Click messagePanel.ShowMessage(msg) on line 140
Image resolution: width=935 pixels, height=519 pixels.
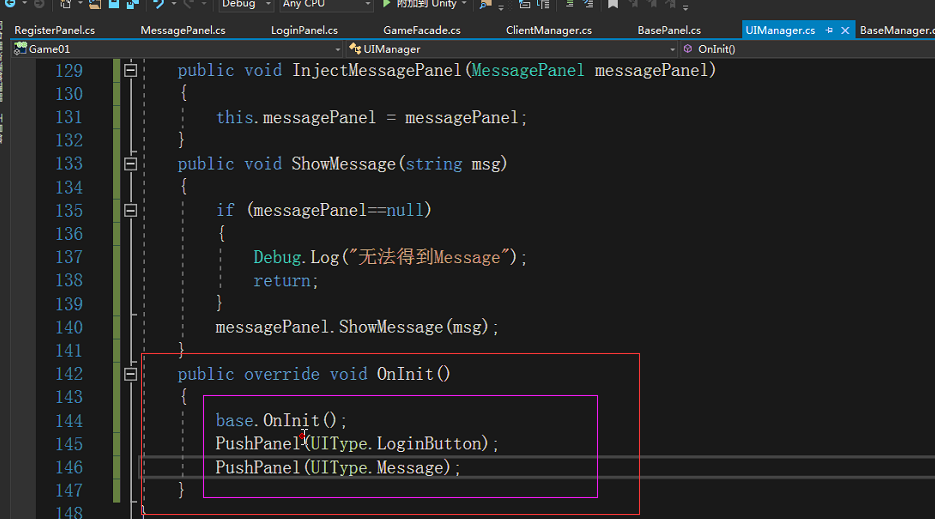pos(352,328)
